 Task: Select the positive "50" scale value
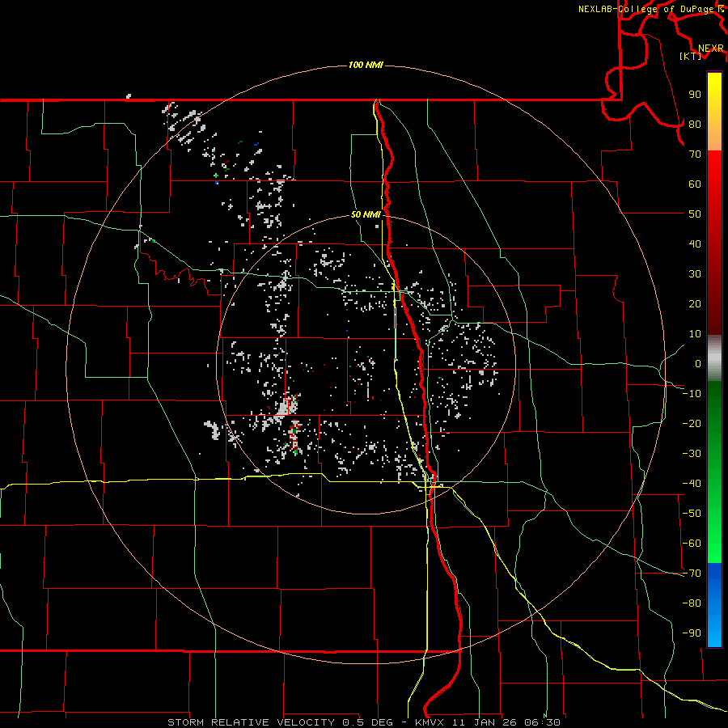pyautogui.click(x=695, y=214)
